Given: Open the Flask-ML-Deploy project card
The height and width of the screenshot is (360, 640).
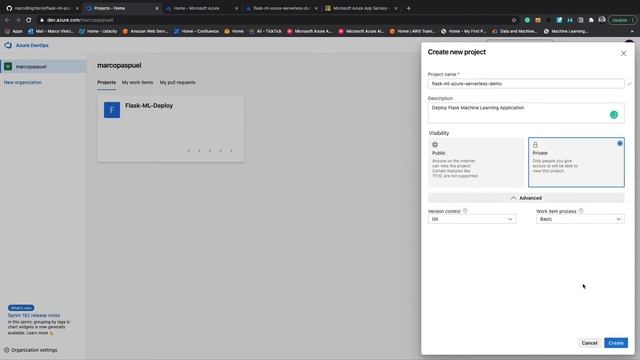Looking at the screenshot, I should tap(171, 129).
